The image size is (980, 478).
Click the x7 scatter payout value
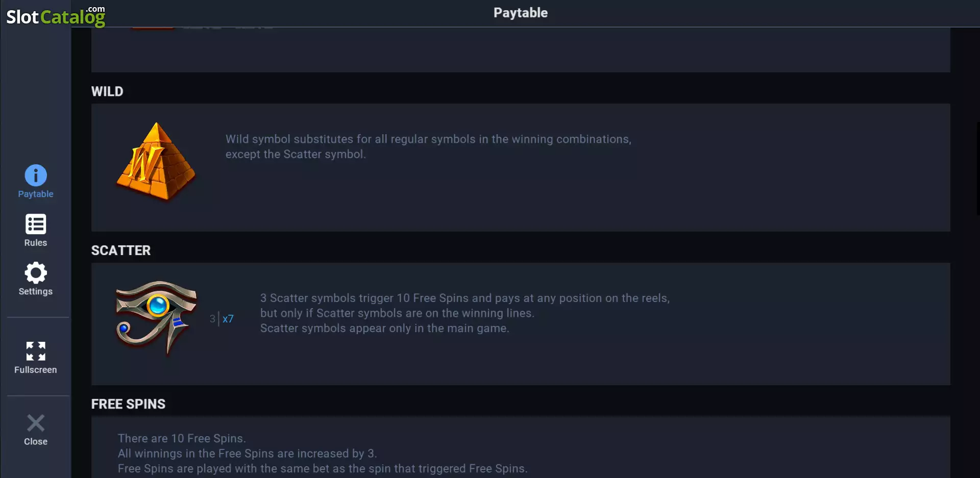pos(228,319)
